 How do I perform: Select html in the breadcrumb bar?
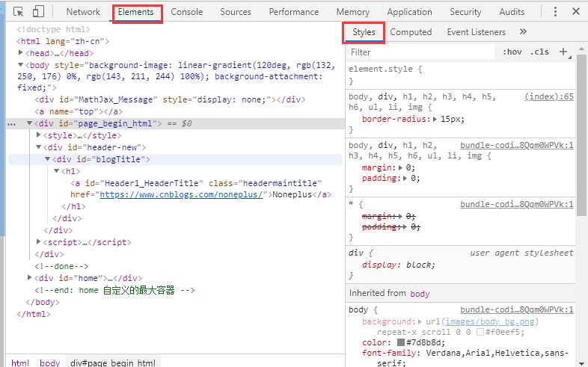20,363
